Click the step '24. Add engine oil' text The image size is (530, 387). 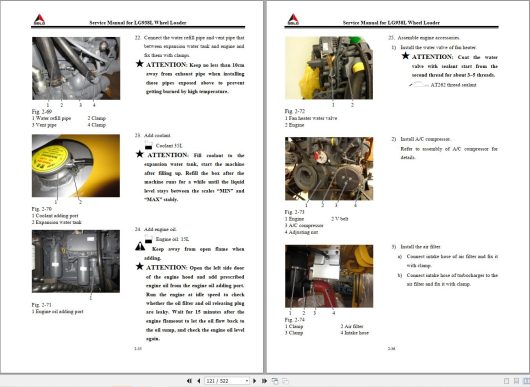[155, 229]
